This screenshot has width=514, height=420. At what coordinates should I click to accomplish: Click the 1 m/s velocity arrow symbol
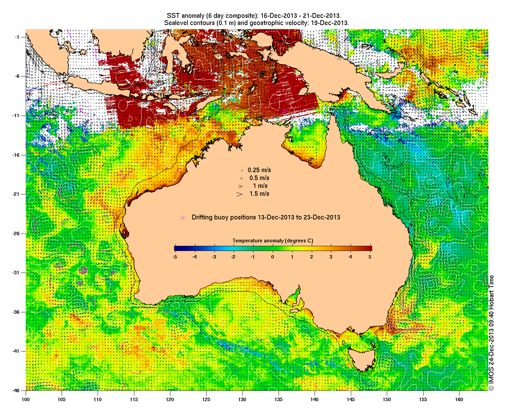241,186
